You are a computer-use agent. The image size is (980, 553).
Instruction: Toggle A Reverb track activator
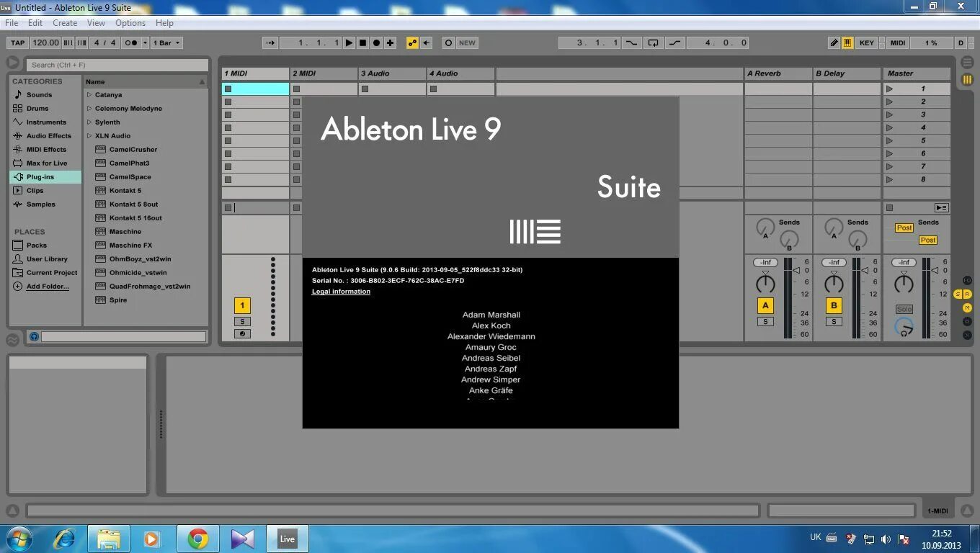click(x=765, y=305)
